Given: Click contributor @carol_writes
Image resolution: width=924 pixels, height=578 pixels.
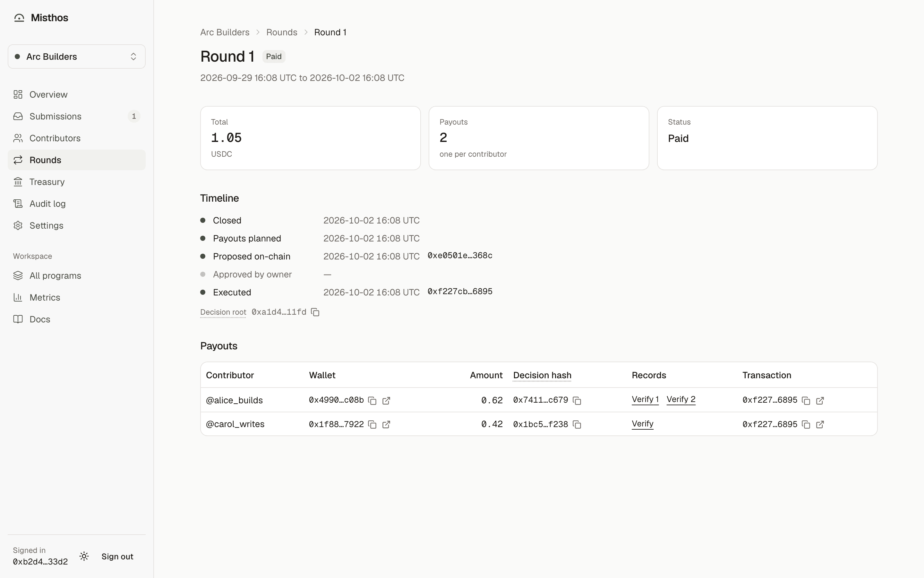Looking at the screenshot, I should (235, 424).
